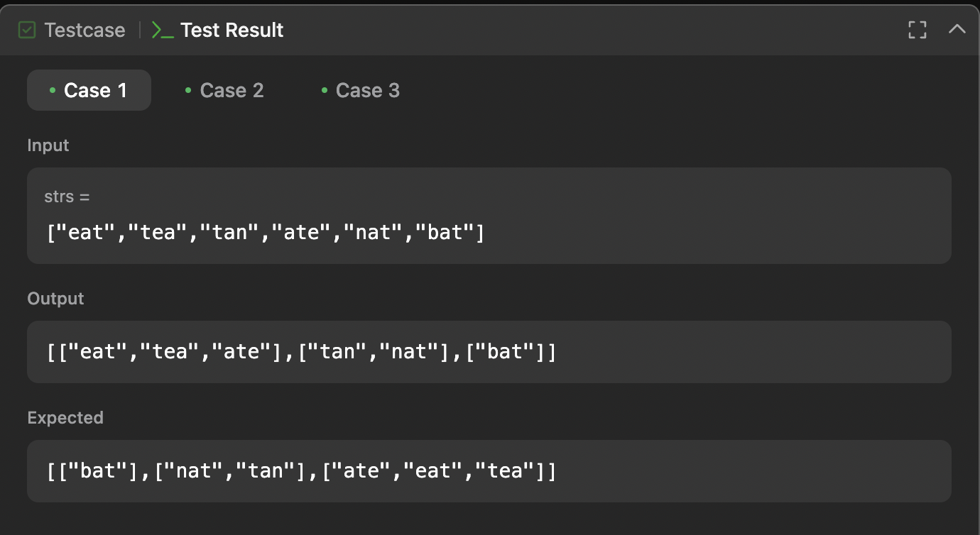
Task: View the Case 3 result
Action: coord(367,90)
